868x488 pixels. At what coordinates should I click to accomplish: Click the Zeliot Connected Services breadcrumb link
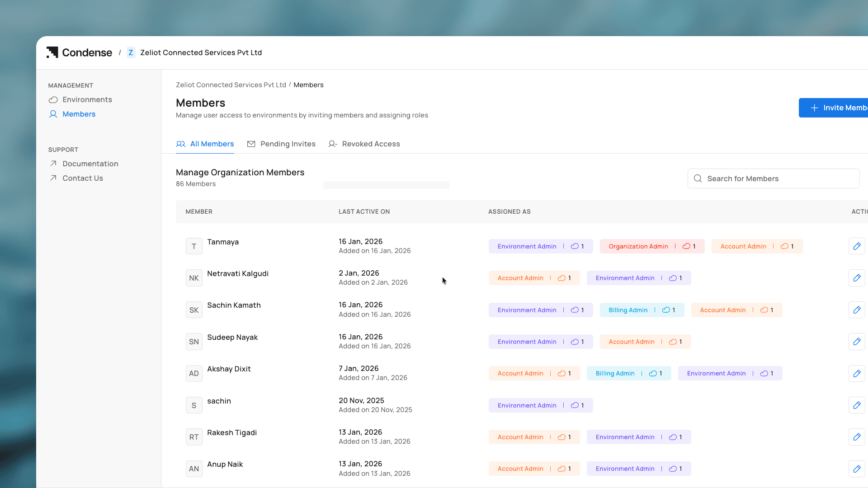(x=231, y=85)
